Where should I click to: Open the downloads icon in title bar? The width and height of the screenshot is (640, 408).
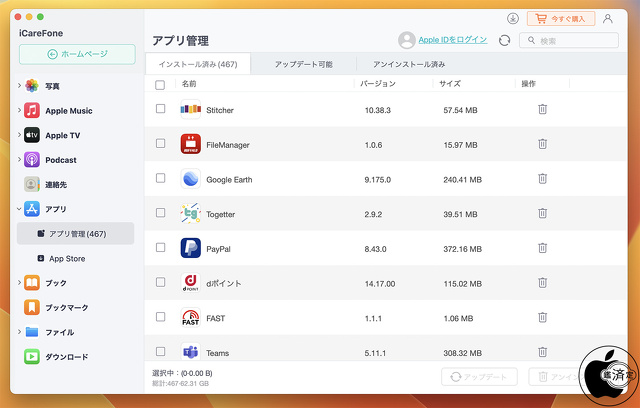(x=513, y=18)
